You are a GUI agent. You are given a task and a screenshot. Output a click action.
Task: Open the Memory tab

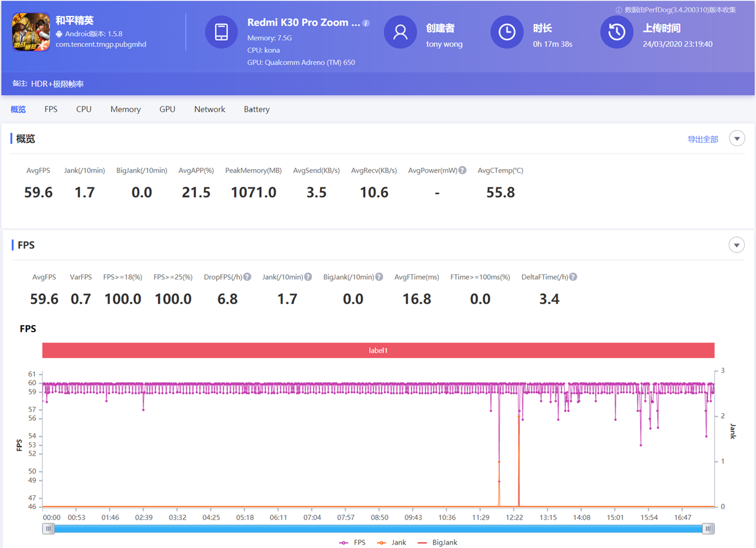125,109
